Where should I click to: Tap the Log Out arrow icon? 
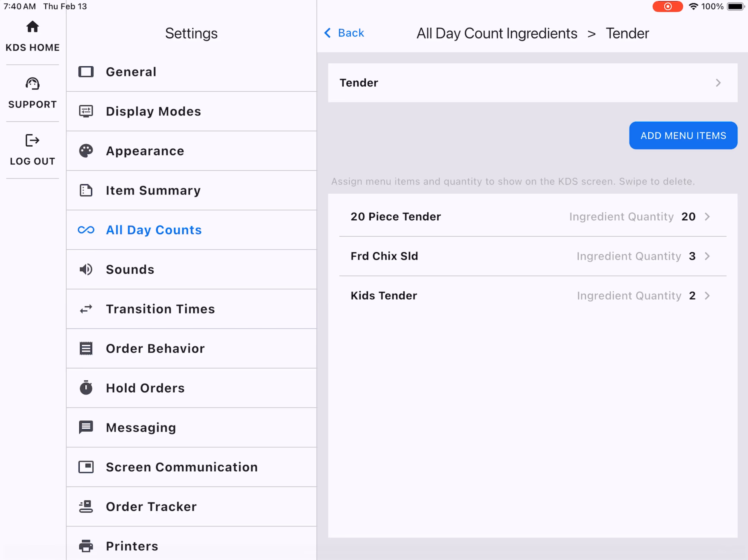pyautogui.click(x=33, y=140)
